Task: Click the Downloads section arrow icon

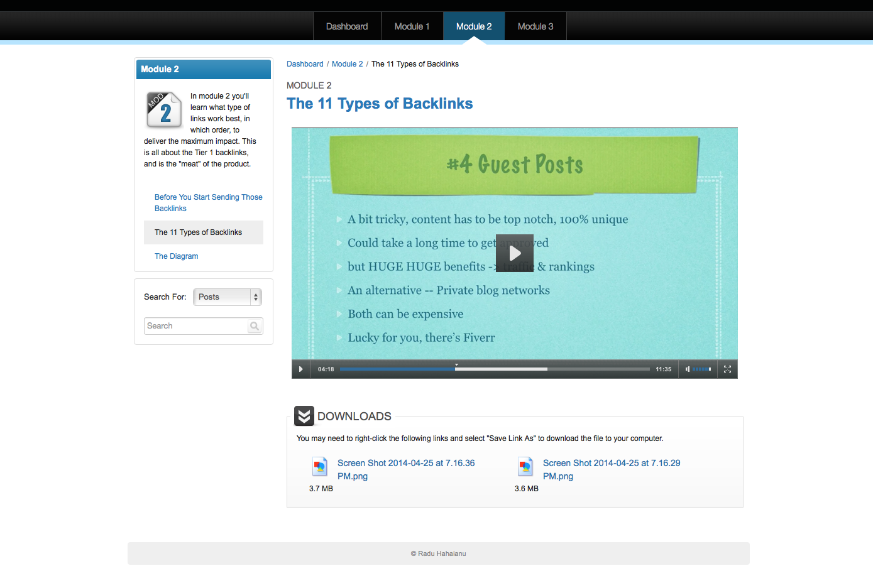Action: point(304,416)
